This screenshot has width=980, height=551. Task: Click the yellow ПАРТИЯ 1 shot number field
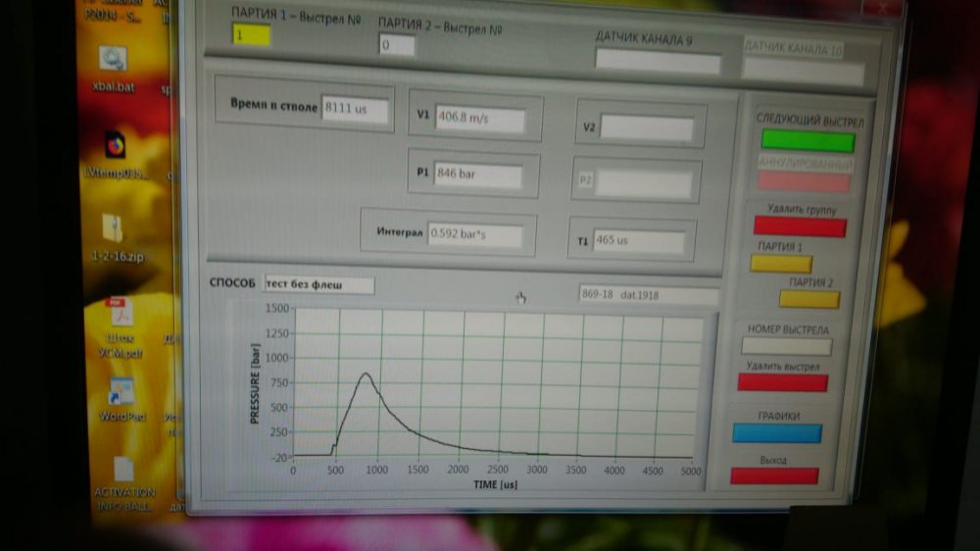251,34
